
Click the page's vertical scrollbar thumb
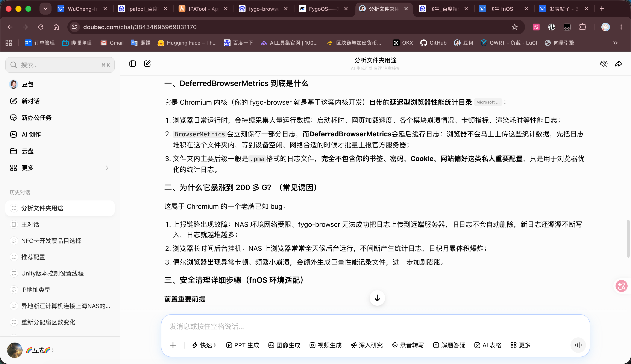(x=628, y=239)
